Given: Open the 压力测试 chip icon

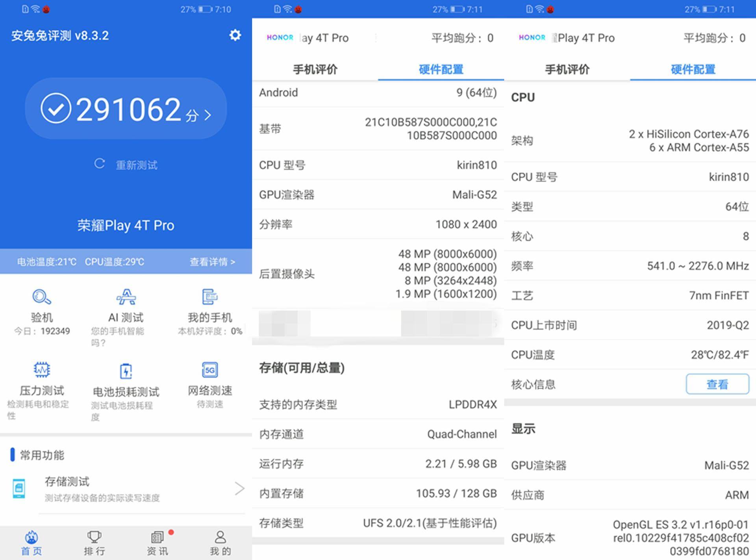Looking at the screenshot, I should point(42,369).
